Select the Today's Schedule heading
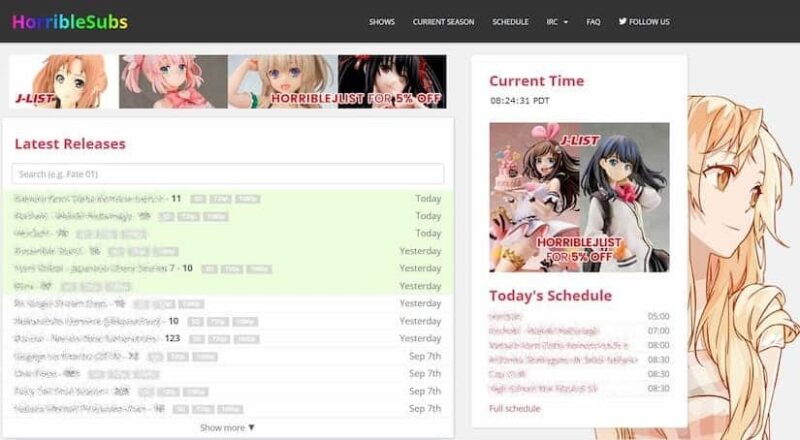 click(x=551, y=296)
